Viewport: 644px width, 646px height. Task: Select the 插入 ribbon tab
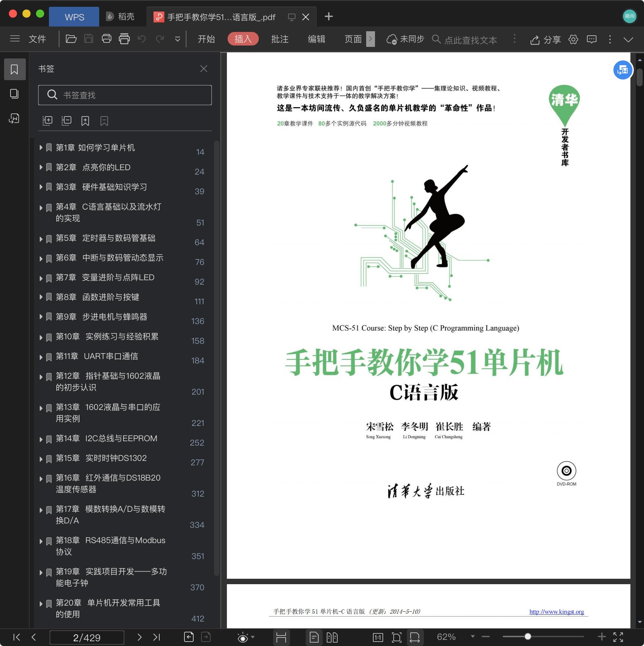pos(243,39)
